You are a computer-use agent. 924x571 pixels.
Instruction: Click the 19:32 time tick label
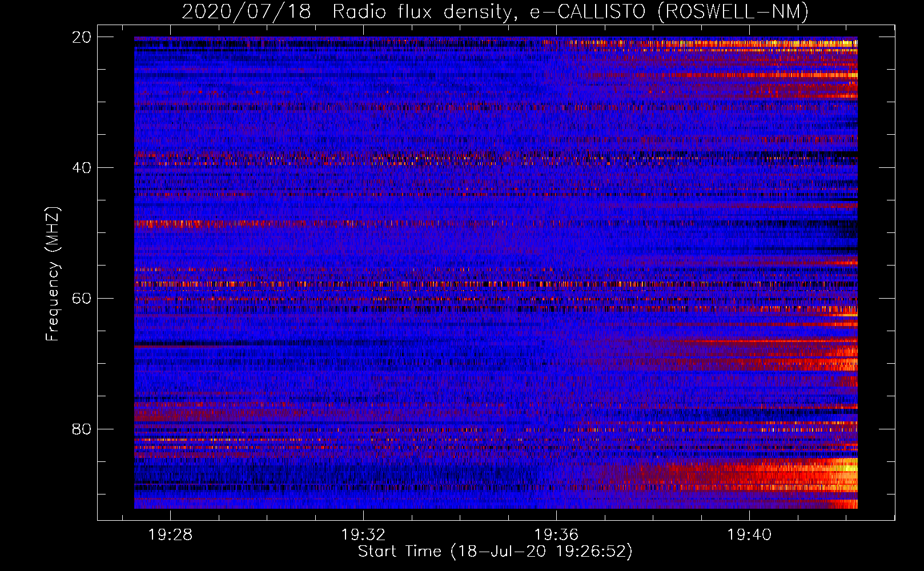click(x=363, y=535)
